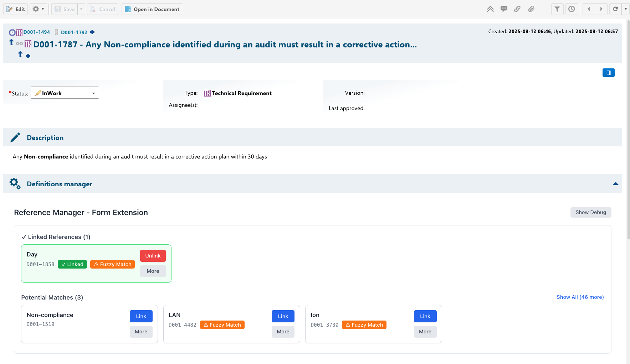This screenshot has height=364, width=630.
Task: Link the Non-compliance match D001-1519
Action: click(x=141, y=316)
